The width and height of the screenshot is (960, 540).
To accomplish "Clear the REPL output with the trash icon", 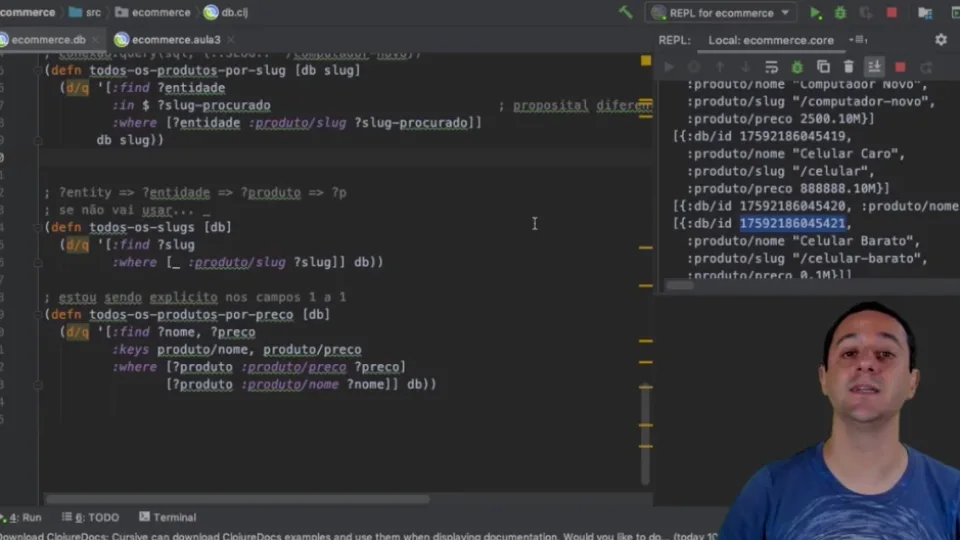I will [x=849, y=67].
